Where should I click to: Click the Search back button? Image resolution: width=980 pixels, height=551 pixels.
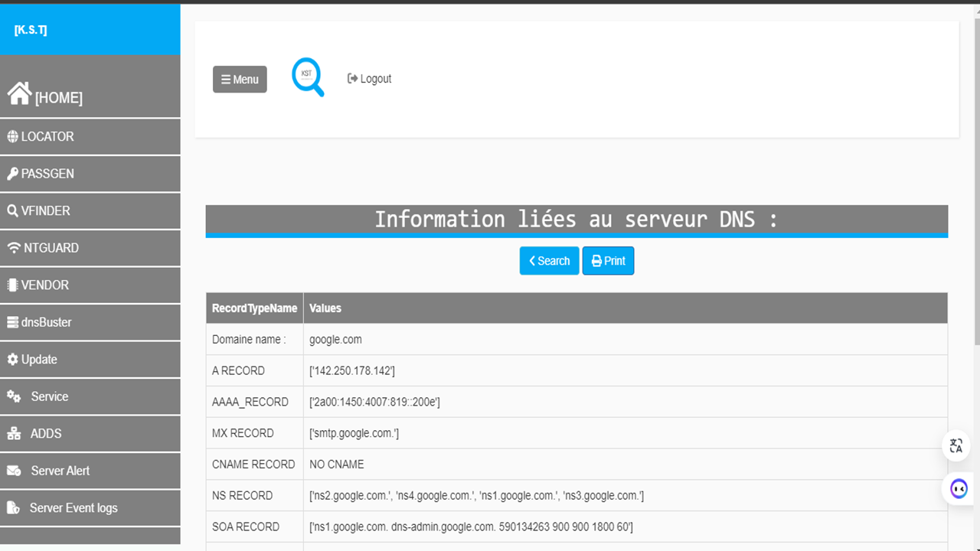point(549,261)
